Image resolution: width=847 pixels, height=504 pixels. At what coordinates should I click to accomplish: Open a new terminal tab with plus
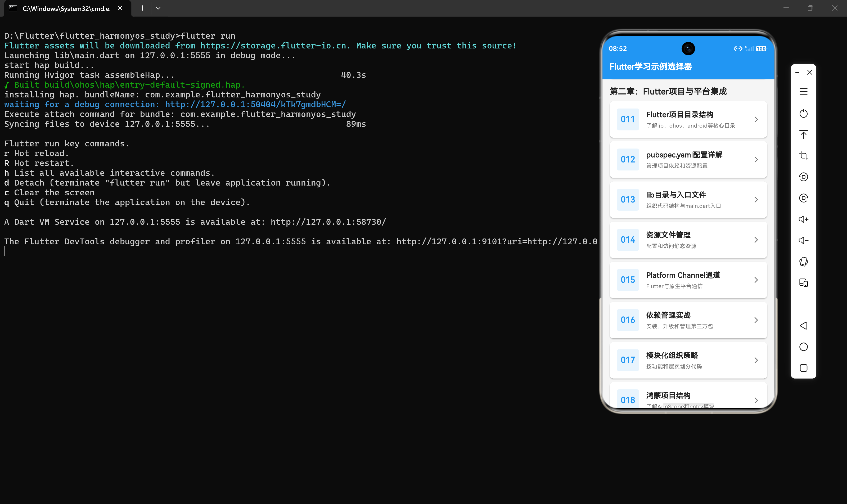click(142, 8)
